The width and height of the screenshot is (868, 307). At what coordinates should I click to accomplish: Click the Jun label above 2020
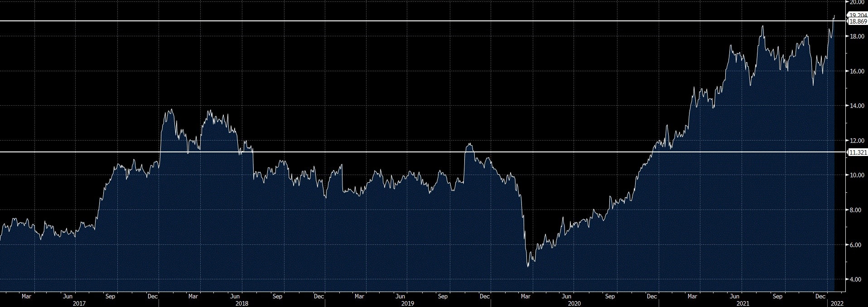pos(567,297)
